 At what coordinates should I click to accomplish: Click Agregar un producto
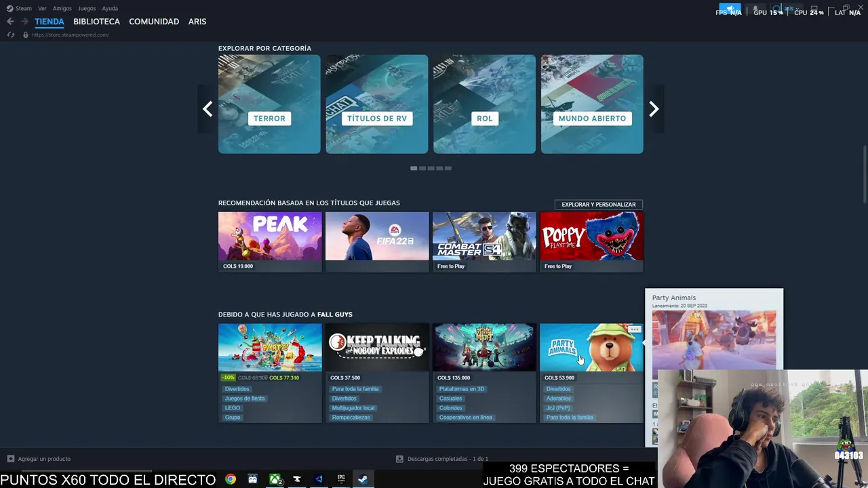[x=39, y=459]
